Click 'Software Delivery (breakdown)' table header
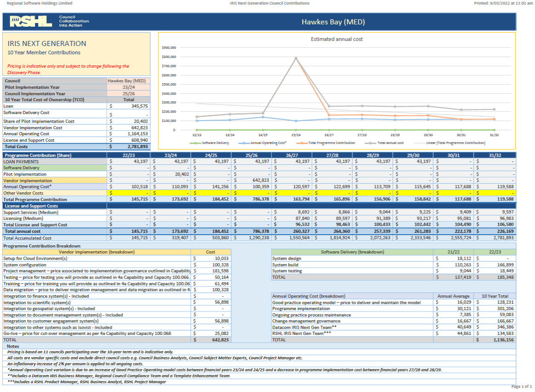This screenshot has width=535, height=392. 352,252
